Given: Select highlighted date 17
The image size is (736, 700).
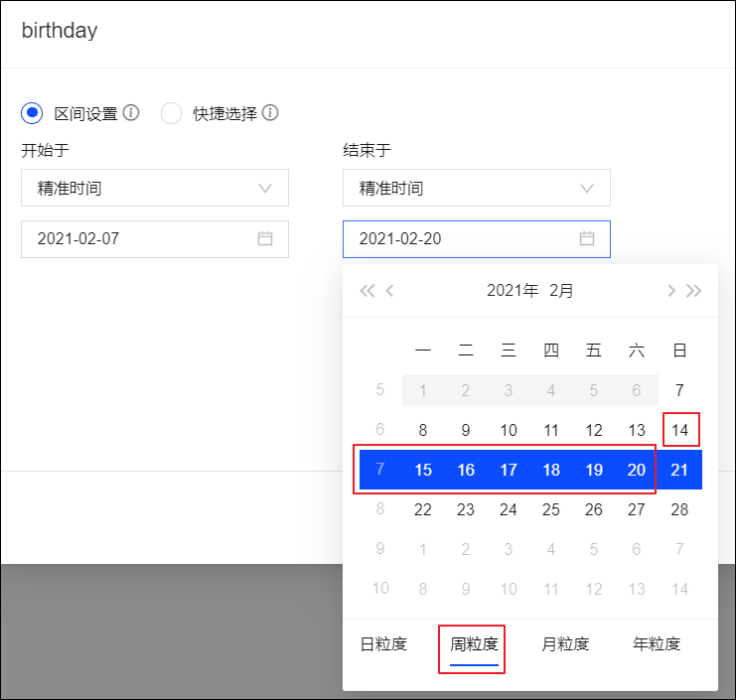Looking at the screenshot, I should (x=509, y=470).
